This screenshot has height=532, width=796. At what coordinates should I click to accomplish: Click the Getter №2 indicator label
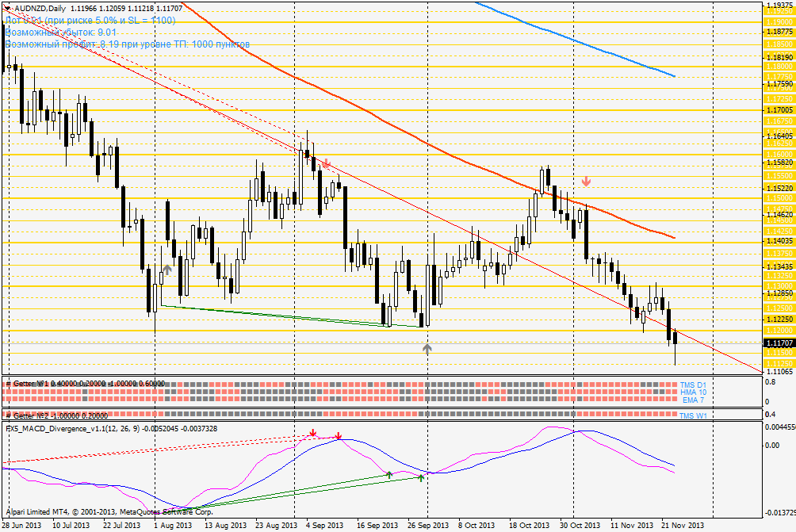pyautogui.click(x=57, y=415)
